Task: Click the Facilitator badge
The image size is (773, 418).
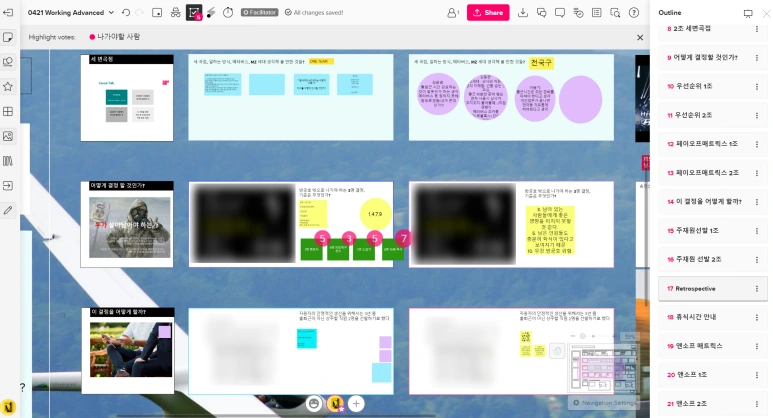Action: click(x=259, y=12)
